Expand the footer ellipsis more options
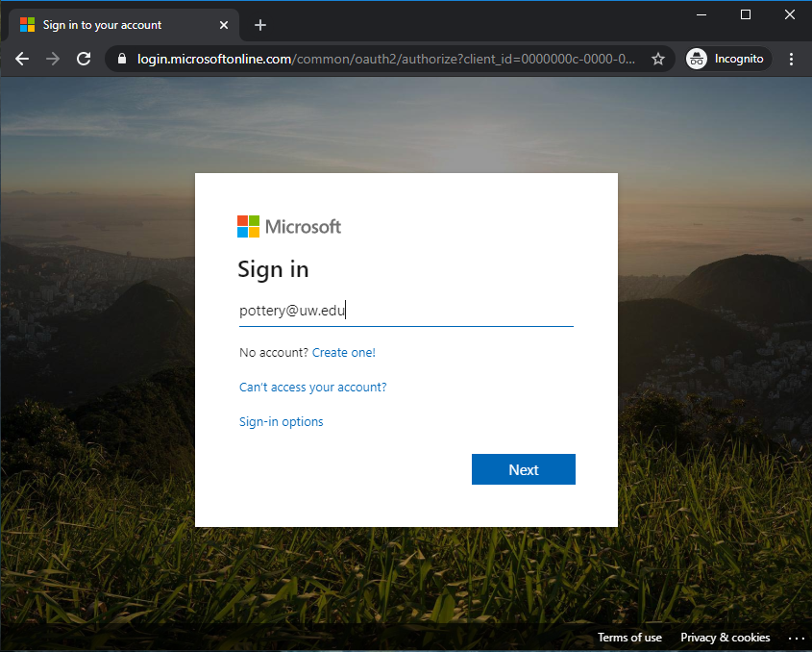 [796, 638]
